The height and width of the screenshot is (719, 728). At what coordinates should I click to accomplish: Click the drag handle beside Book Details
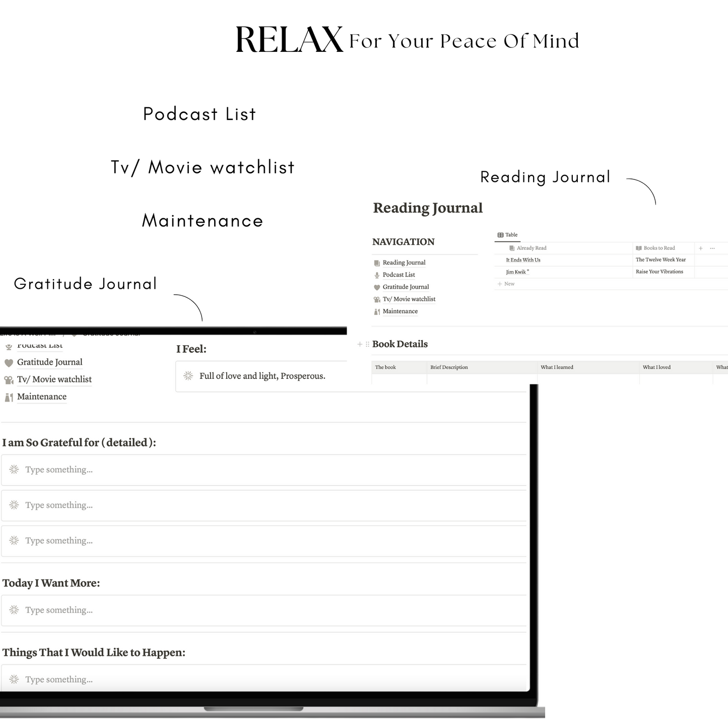pyautogui.click(x=367, y=345)
